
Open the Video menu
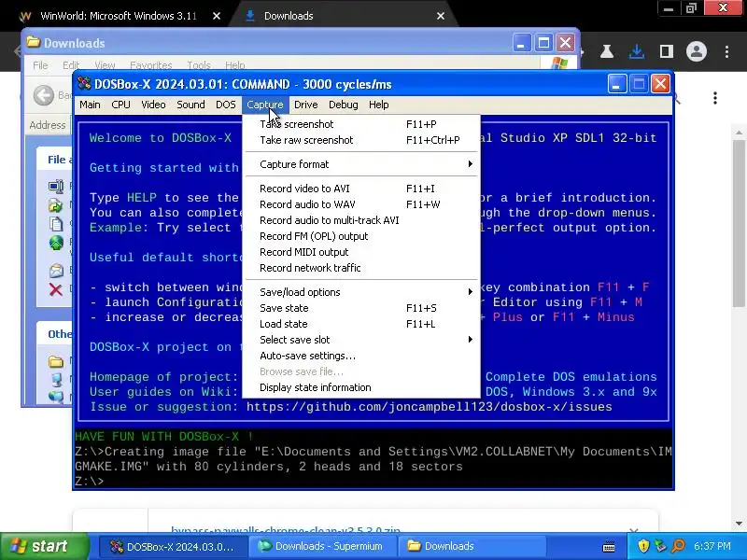click(153, 105)
